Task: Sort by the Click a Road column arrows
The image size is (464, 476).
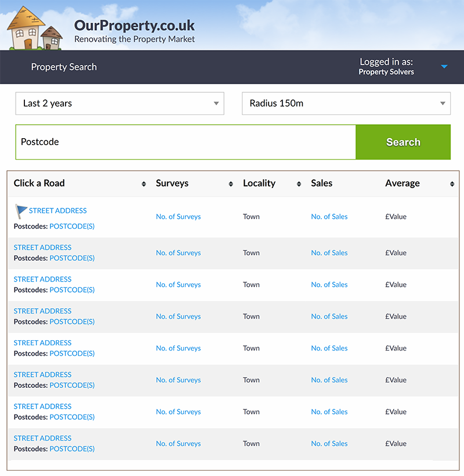Action: pyautogui.click(x=144, y=183)
